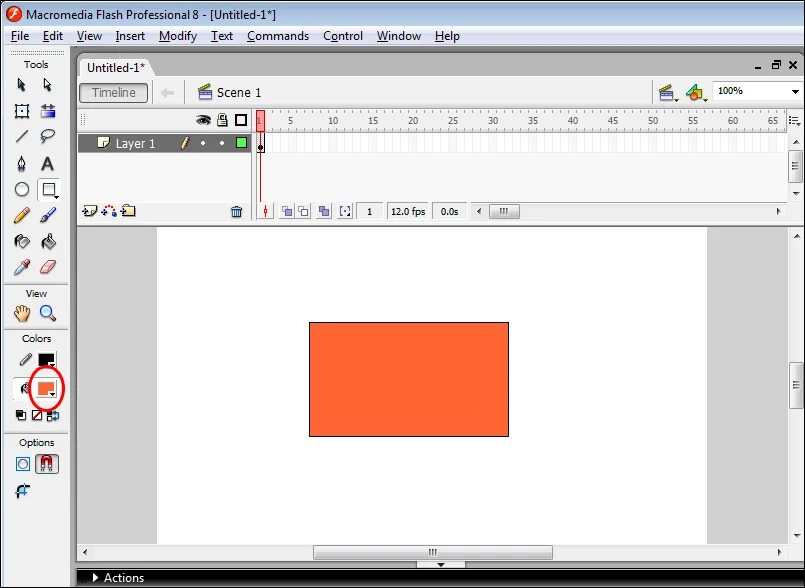Click the Scene 1 label
The height and width of the screenshot is (588, 805).
pyautogui.click(x=239, y=93)
